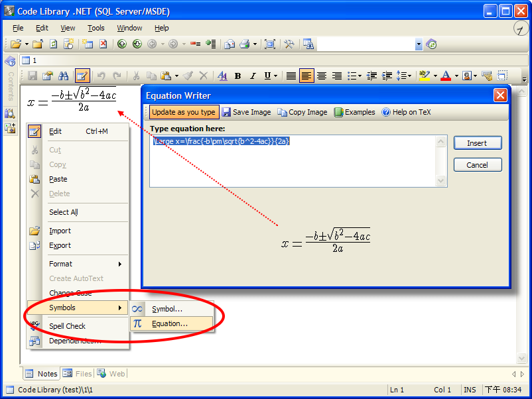Open the Tools menu
532x399 pixels.
(96, 28)
